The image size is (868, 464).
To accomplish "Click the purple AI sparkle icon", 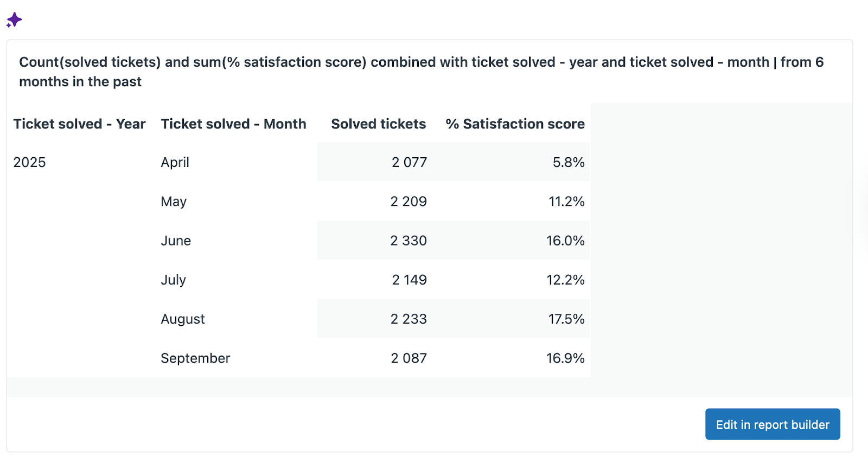I will click(14, 20).
